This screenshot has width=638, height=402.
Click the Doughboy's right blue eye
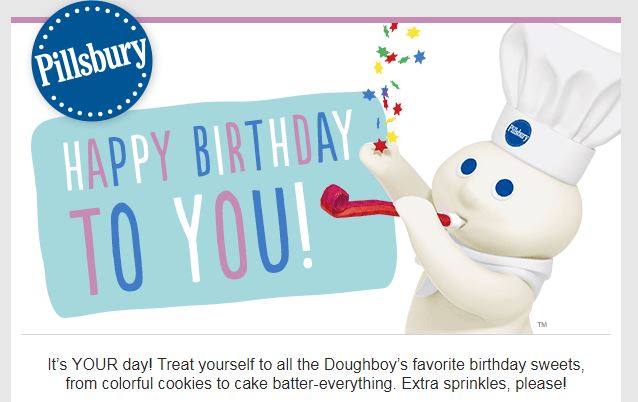(504, 187)
